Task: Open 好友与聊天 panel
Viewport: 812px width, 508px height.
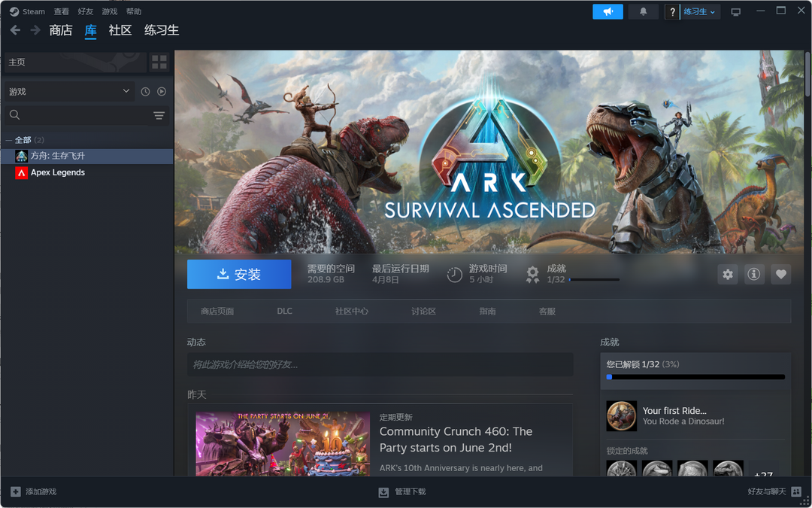Action: (x=774, y=491)
